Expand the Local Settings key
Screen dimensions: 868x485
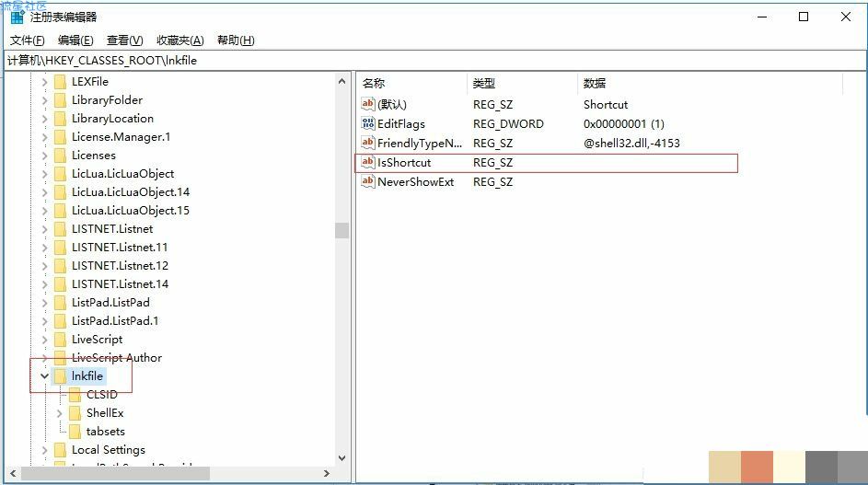coord(45,450)
